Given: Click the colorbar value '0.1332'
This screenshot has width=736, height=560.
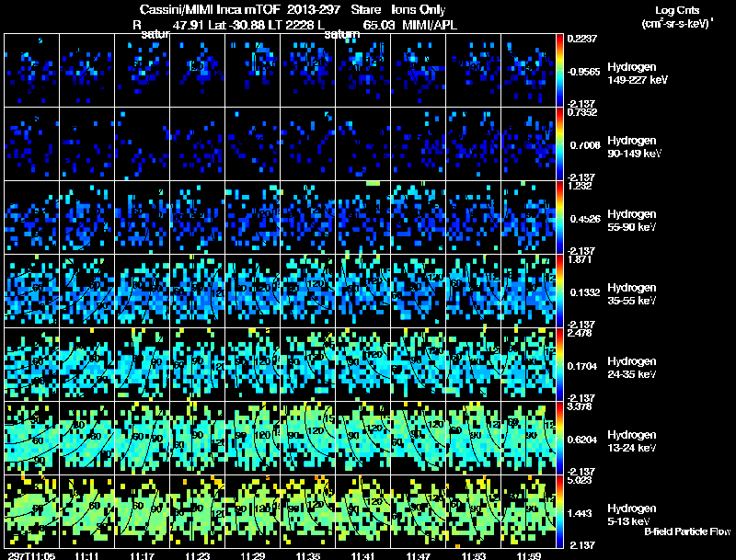Looking at the screenshot, I should [585, 292].
